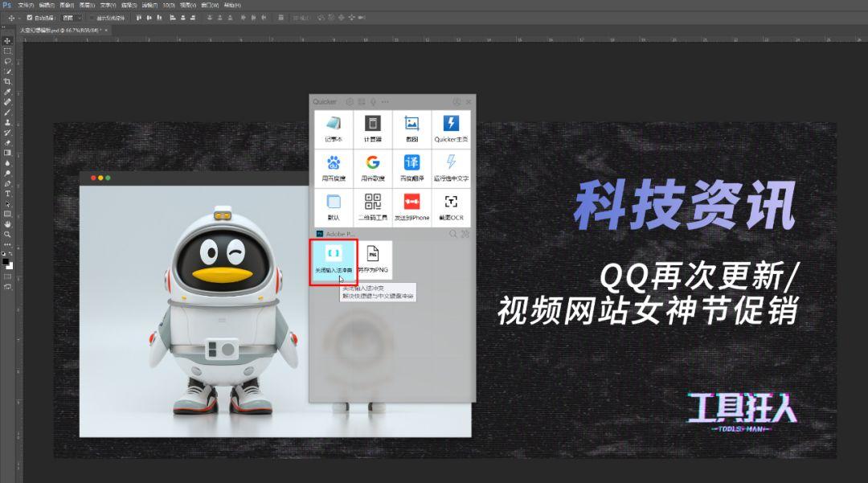Start 截图 screenshot action in Quicker

[411, 129]
